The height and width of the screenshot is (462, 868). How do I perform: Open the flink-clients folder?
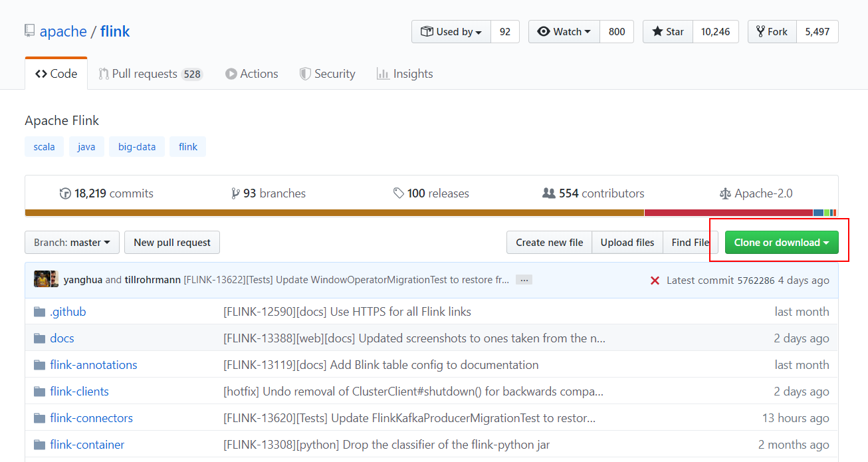click(x=79, y=392)
